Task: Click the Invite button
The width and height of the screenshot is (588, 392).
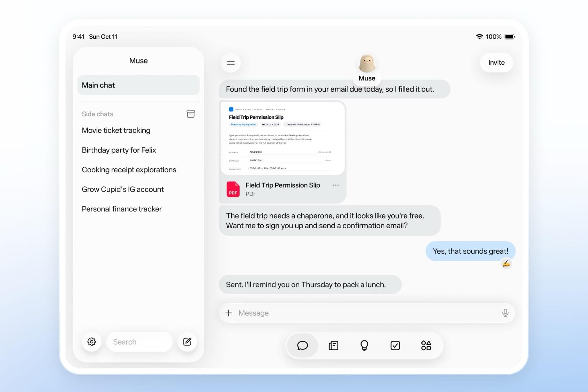Action: coord(496,63)
